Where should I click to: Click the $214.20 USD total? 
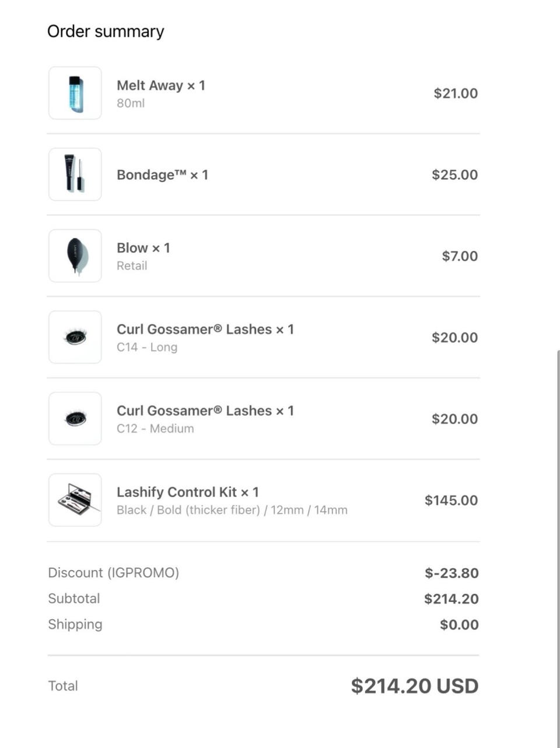[x=414, y=686]
